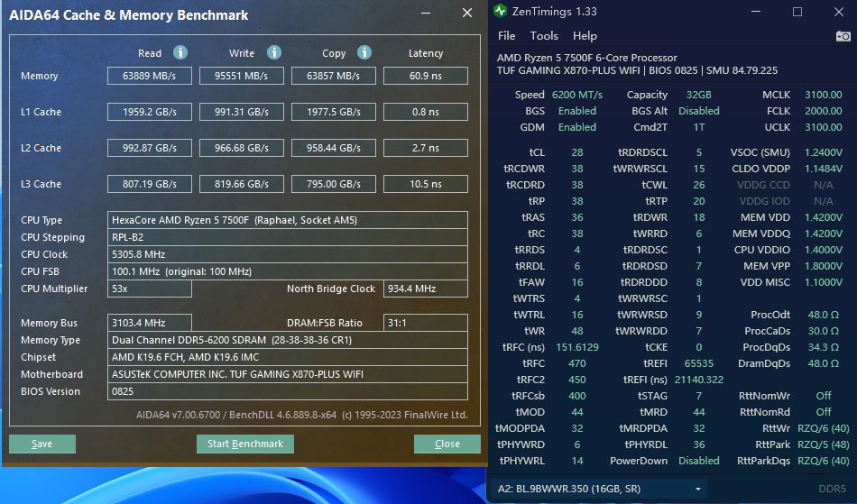Screen dimensions: 857x504
Task: Click AIDA64 version footer text
Action: point(301,415)
